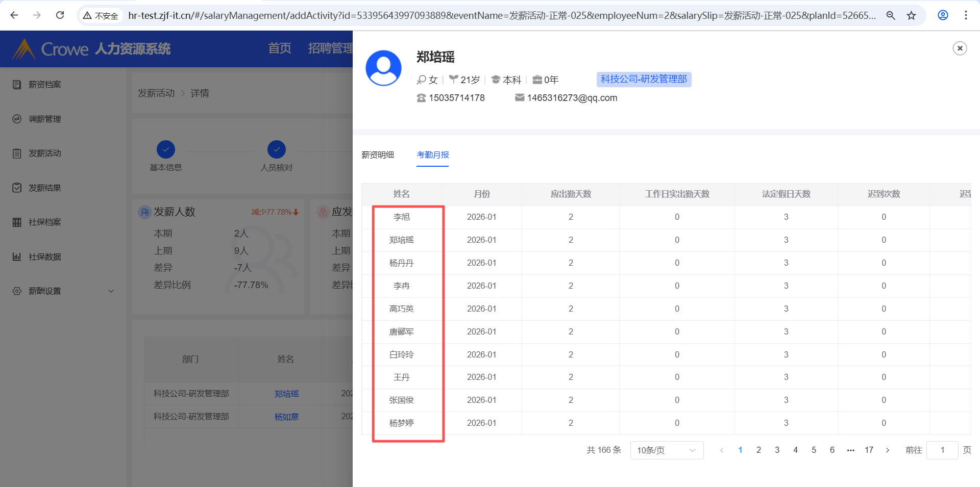Click the page number jump input
The image size is (980, 487).
coord(942,450)
